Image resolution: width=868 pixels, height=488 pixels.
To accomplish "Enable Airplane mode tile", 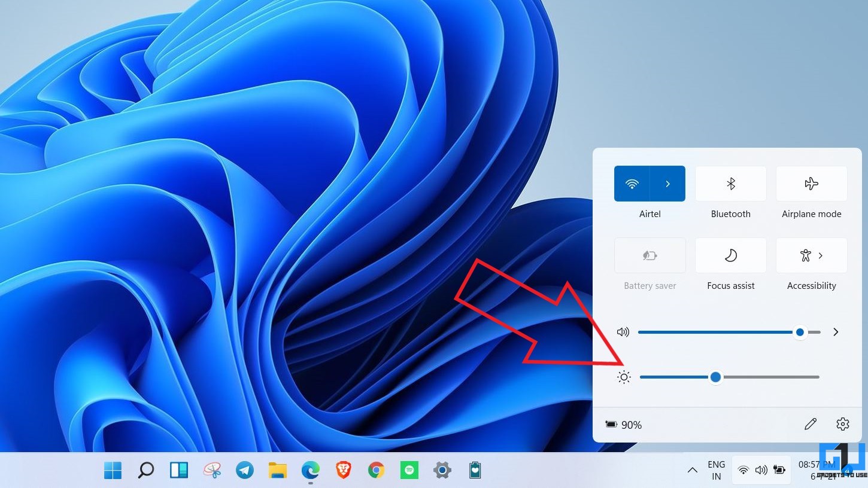I will tap(811, 184).
